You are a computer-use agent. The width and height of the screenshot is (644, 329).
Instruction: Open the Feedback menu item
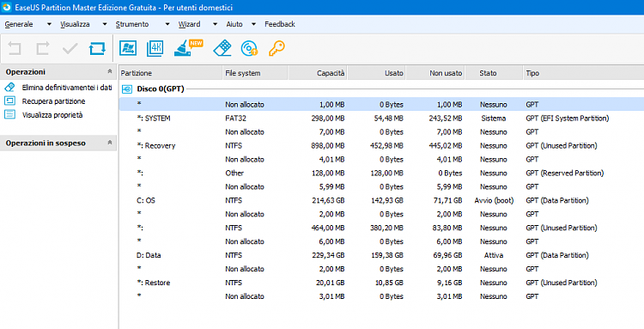(280, 24)
